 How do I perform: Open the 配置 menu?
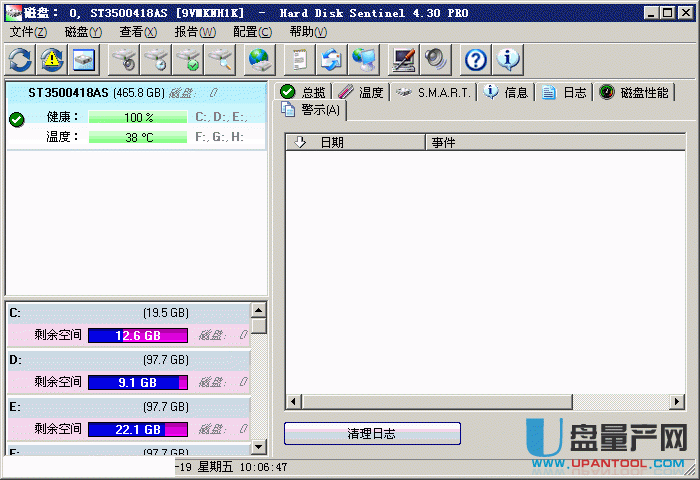point(251,32)
